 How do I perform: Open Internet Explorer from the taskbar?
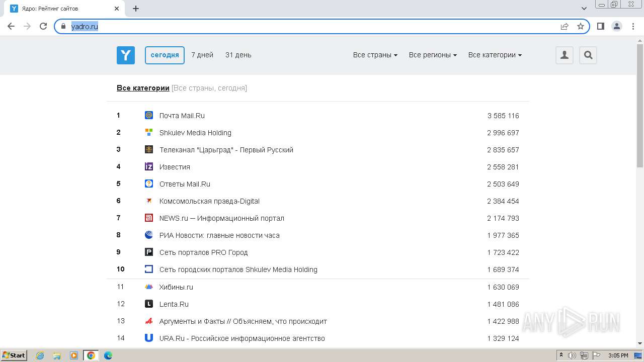(40, 355)
